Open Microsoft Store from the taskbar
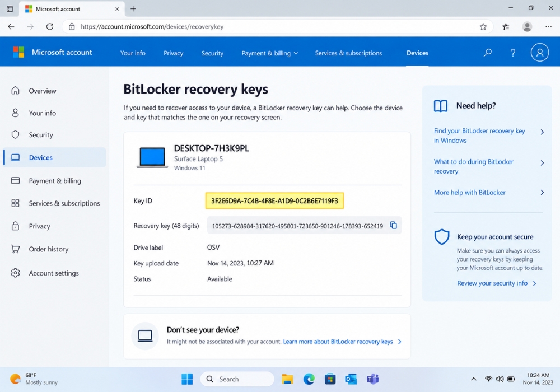 click(x=330, y=379)
